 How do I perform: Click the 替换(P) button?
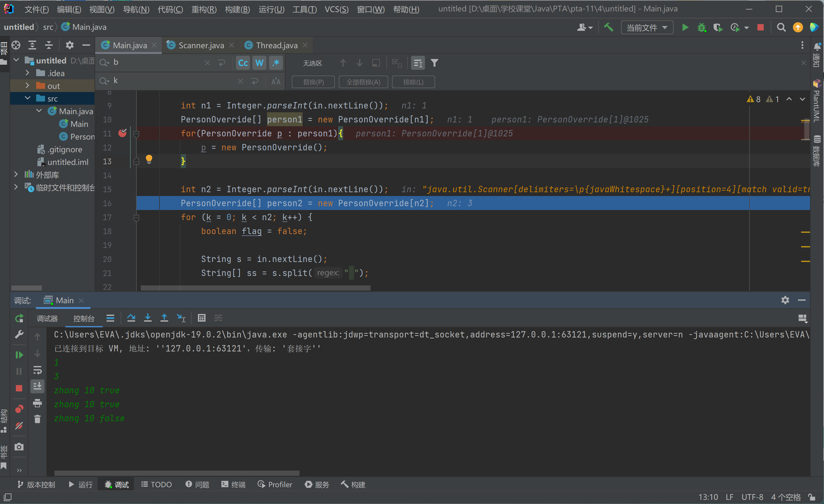tap(313, 82)
